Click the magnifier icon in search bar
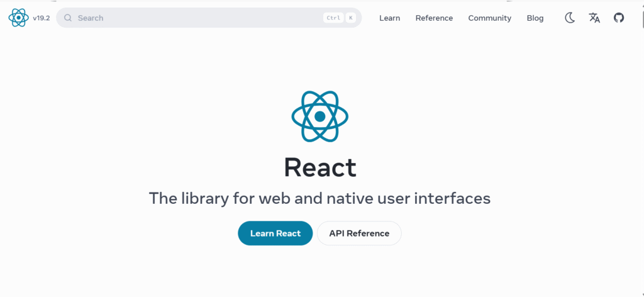644x297 pixels. 68,18
